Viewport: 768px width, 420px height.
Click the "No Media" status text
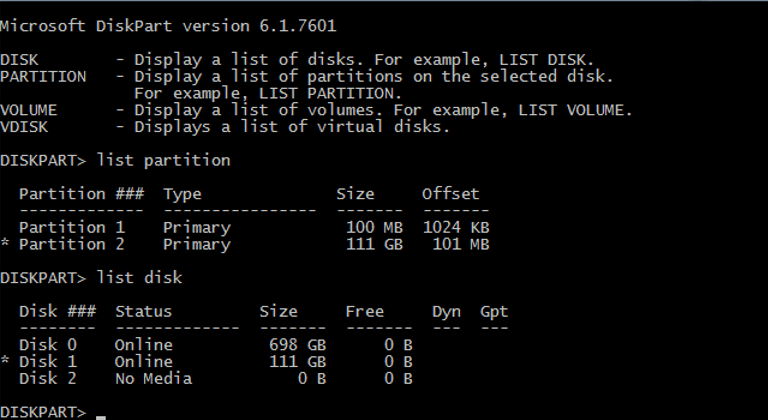point(153,378)
